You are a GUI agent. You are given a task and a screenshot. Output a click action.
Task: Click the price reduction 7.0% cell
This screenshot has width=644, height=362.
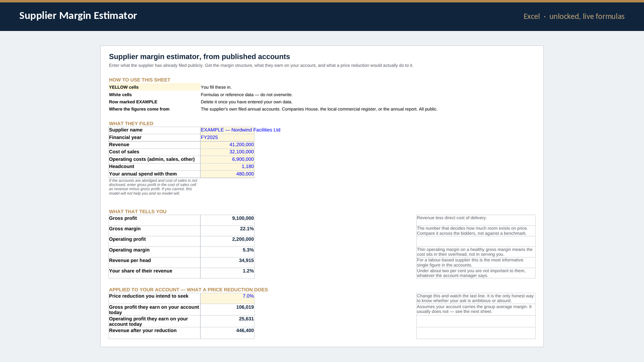(227, 298)
